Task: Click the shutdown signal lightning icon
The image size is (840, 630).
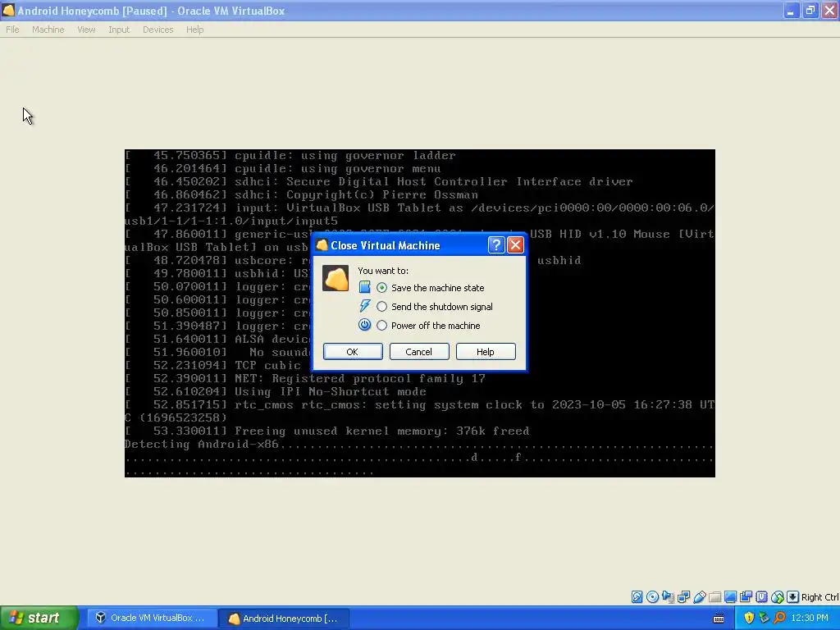Action: pyautogui.click(x=364, y=306)
